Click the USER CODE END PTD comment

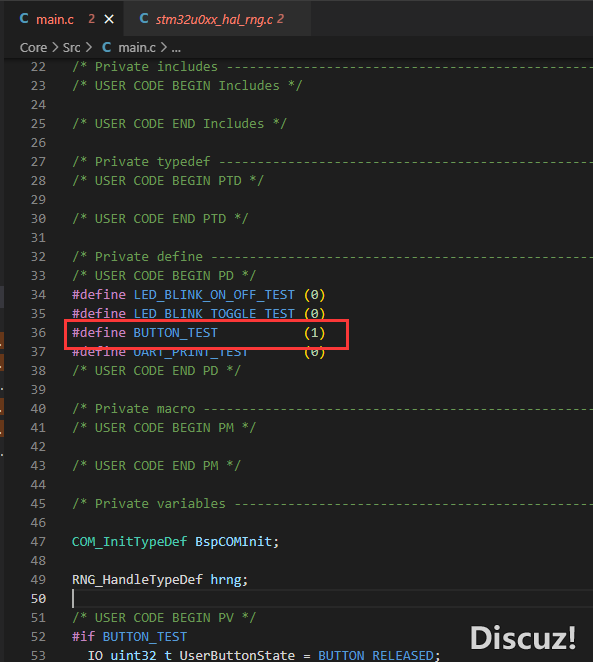pos(160,219)
